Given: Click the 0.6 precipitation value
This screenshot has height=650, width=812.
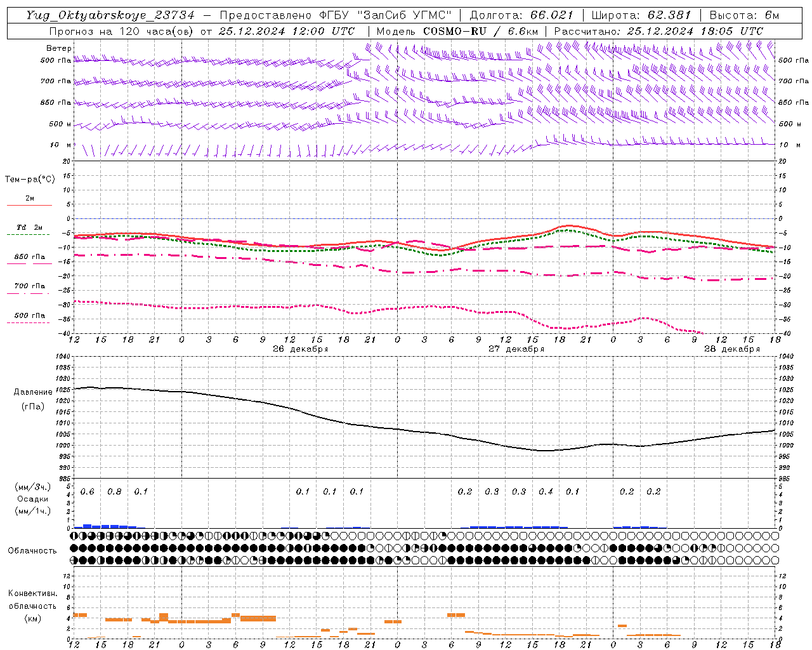Looking at the screenshot, I should coord(88,492).
